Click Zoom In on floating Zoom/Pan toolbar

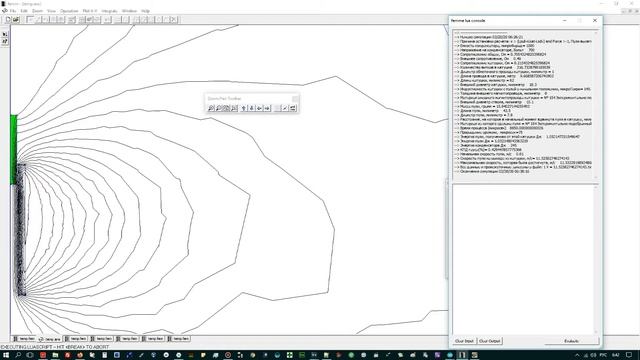[211, 108]
